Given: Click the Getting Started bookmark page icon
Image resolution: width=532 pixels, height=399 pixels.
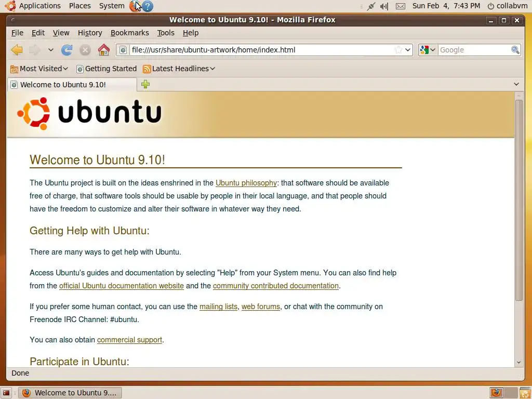Looking at the screenshot, I should point(80,69).
